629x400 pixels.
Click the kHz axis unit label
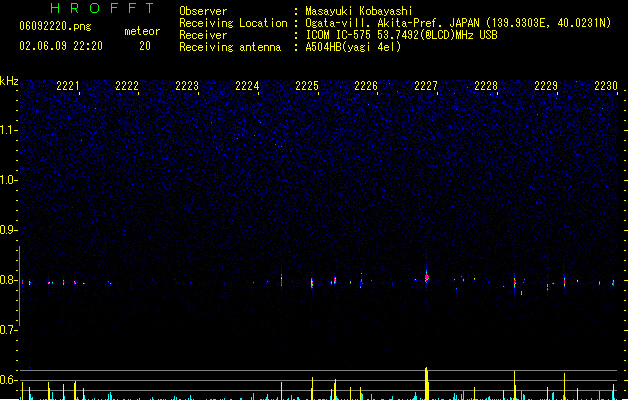(x=9, y=81)
